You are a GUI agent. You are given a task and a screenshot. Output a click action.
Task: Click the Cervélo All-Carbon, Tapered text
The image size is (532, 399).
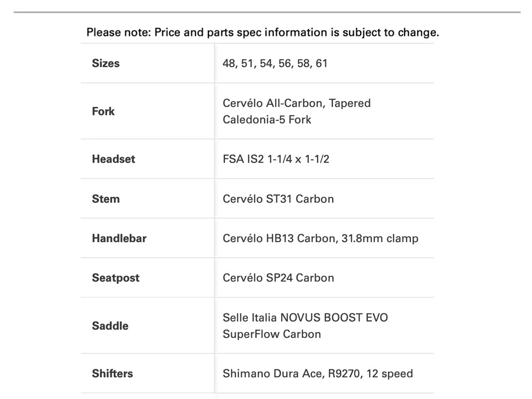[297, 103]
